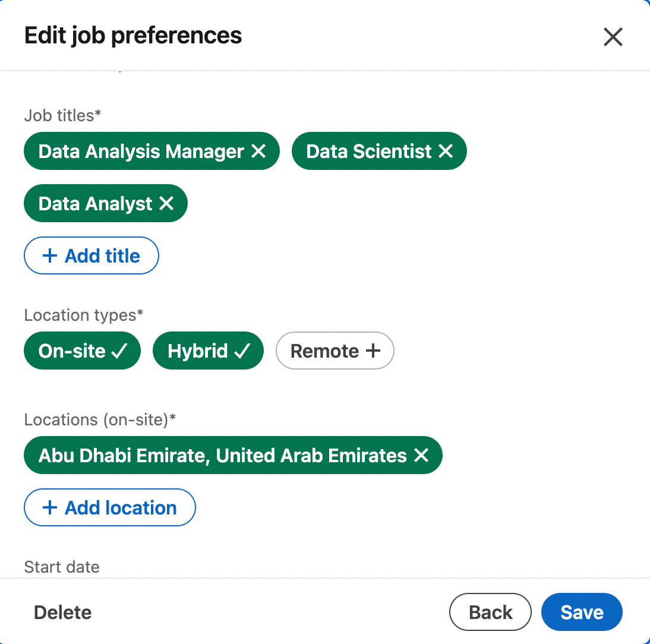Click the plus icon on Add title
The width and height of the screenshot is (650, 644).
coord(50,256)
